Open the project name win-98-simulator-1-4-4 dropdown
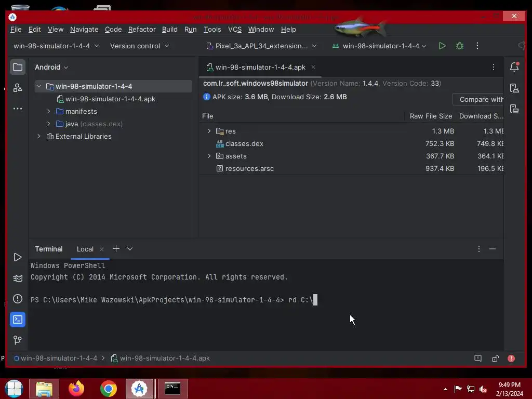532x399 pixels. point(56,46)
